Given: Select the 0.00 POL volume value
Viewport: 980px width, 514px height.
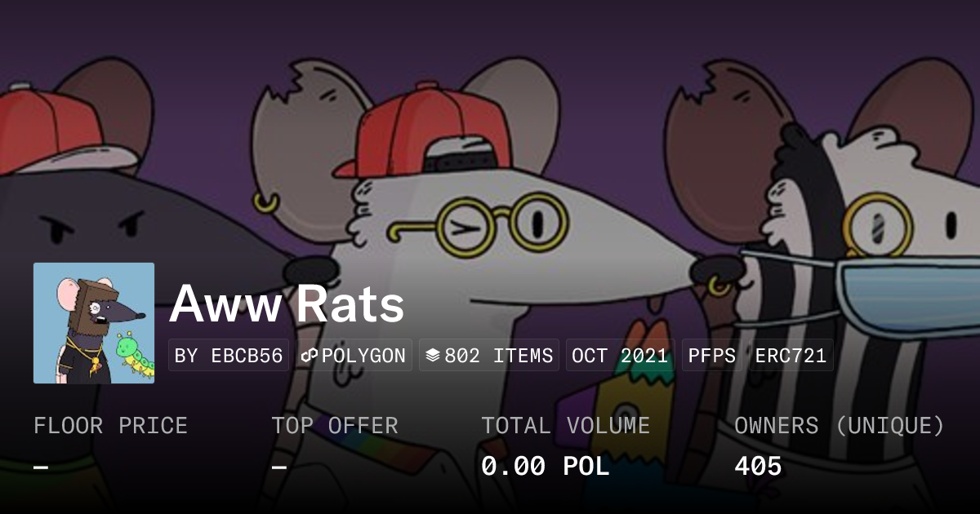Looking at the screenshot, I should (x=546, y=467).
